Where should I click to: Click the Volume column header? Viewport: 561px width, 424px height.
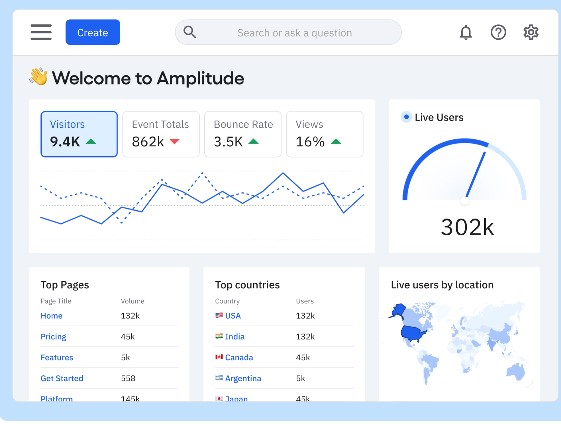click(132, 301)
